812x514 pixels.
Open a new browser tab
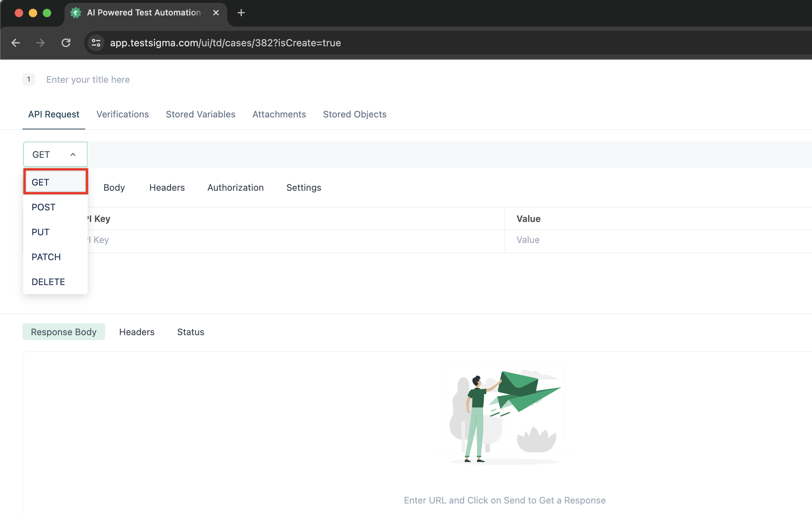241,13
